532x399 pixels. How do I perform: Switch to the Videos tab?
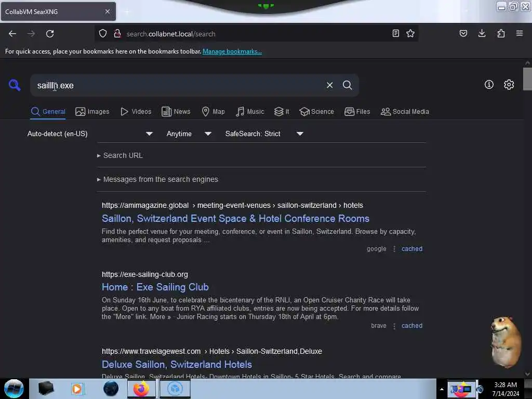pyautogui.click(x=136, y=112)
